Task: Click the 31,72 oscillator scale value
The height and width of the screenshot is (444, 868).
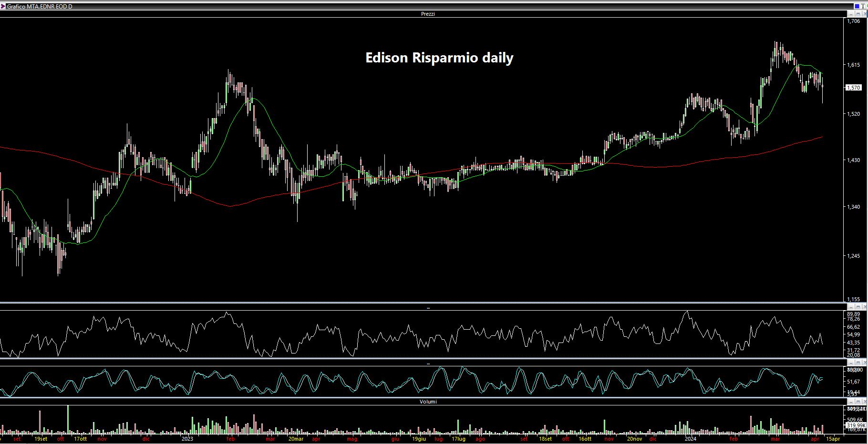Action: tap(854, 350)
